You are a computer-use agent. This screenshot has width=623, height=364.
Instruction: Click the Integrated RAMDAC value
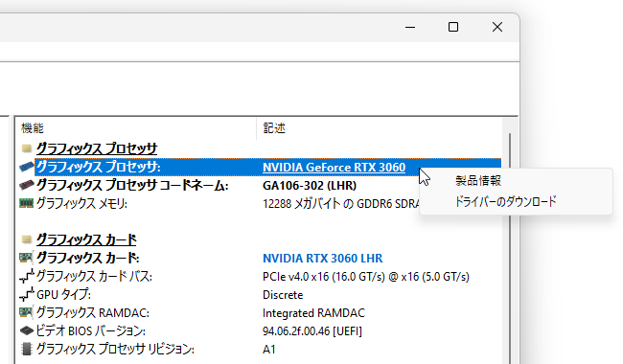pyautogui.click(x=313, y=313)
